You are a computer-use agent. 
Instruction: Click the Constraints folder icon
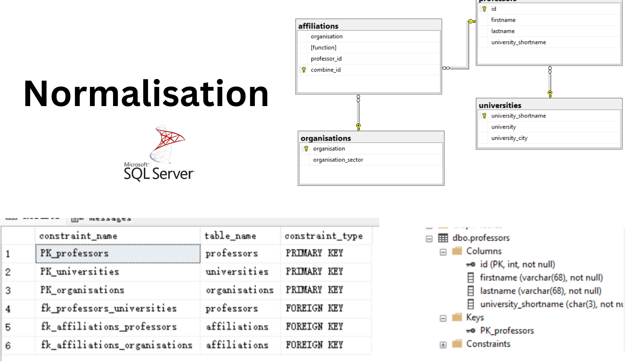coord(457,344)
